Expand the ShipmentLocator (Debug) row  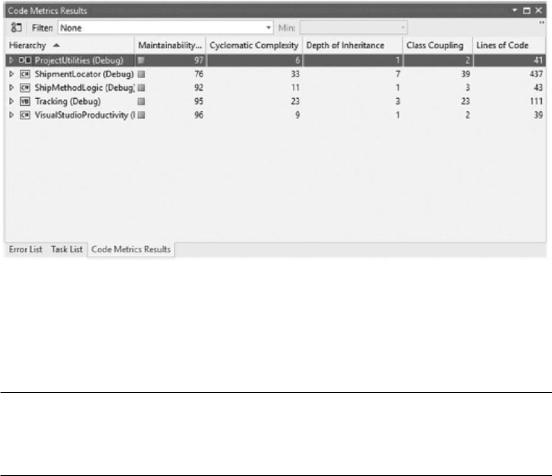(11, 74)
